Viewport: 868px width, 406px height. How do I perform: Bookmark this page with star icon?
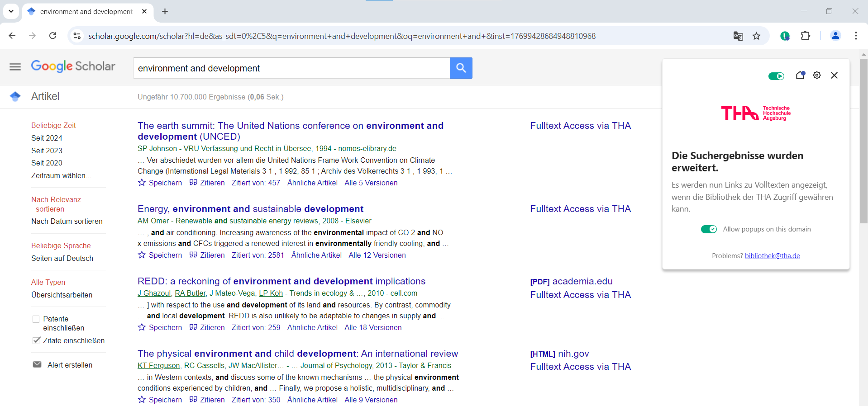756,36
